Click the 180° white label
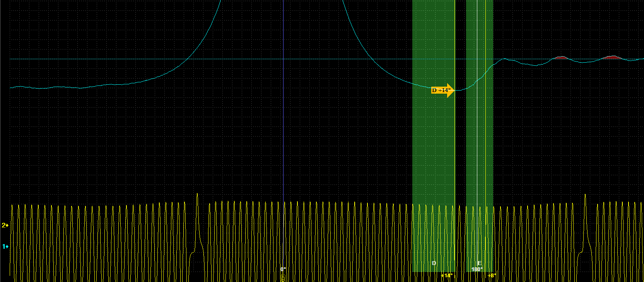This screenshot has height=282, width=644. click(477, 269)
